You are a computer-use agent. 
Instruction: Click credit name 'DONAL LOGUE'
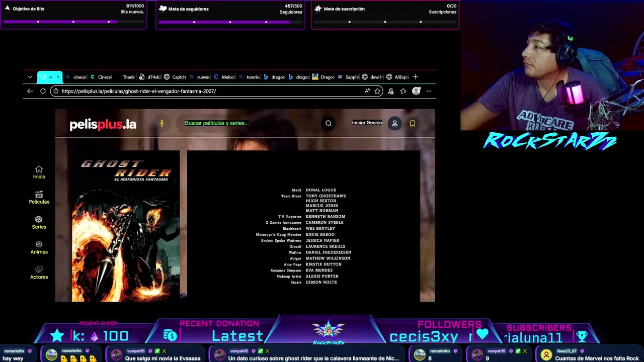click(x=320, y=190)
